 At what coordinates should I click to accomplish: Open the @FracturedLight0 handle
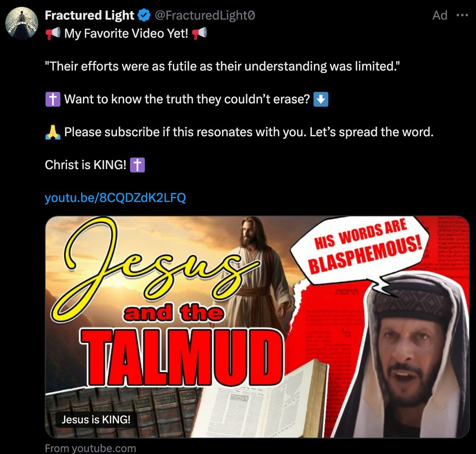click(205, 15)
